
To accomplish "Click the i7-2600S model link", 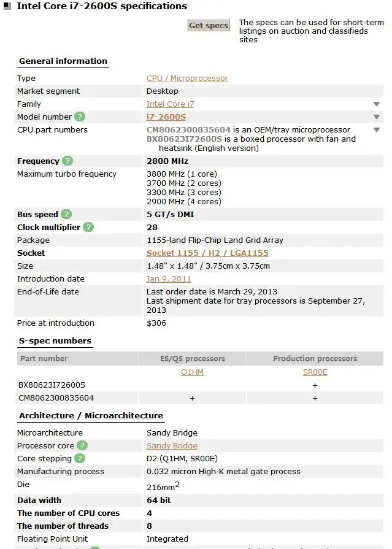I will pos(166,117).
